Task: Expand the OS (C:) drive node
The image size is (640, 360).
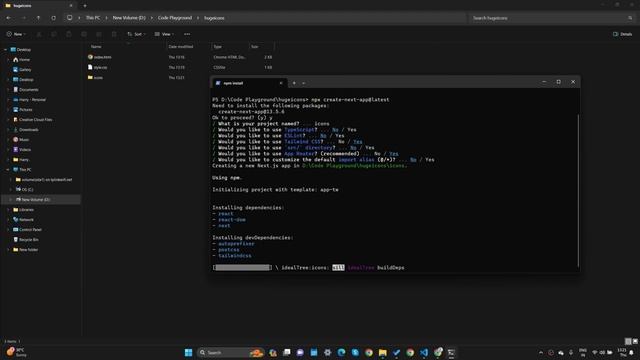Action: click(11, 190)
